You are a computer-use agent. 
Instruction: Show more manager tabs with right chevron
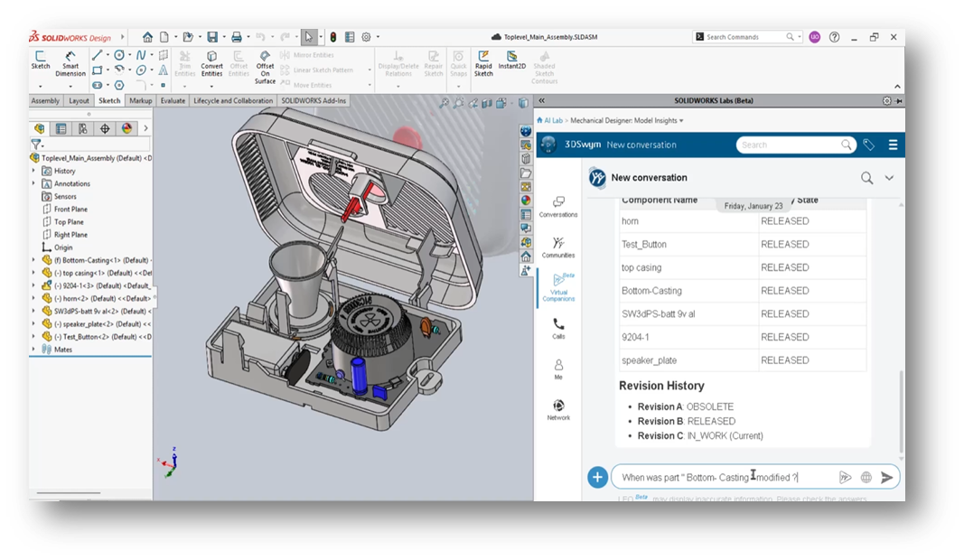click(x=145, y=128)
